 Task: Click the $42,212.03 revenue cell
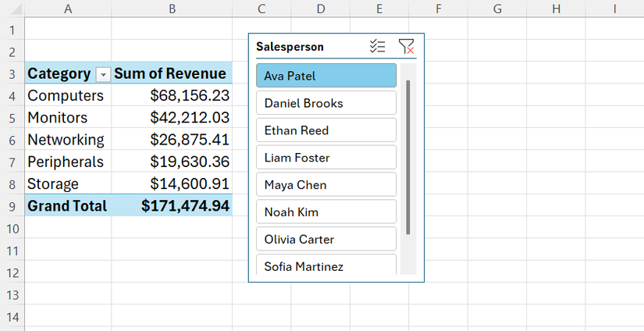pyautogui.click(x=172, y=117)
